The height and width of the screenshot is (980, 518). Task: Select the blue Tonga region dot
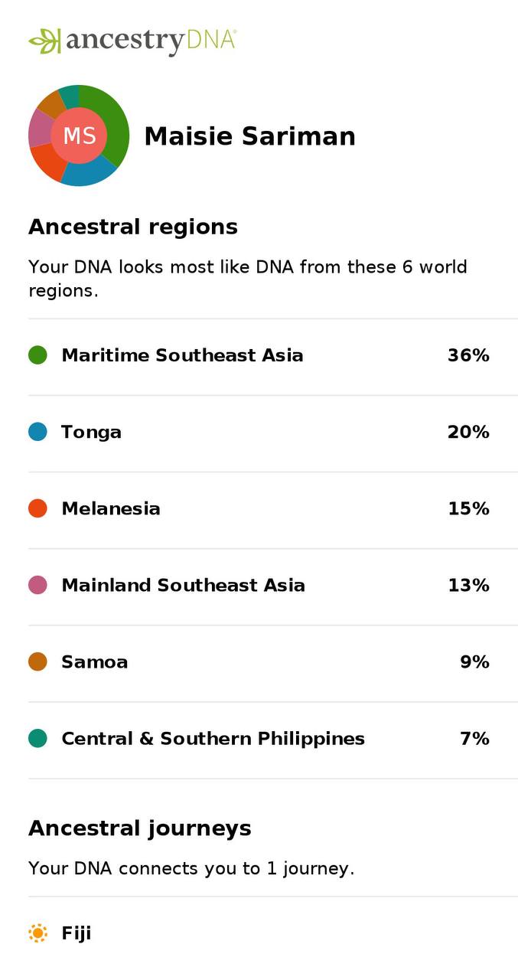[x=37, y=432]
